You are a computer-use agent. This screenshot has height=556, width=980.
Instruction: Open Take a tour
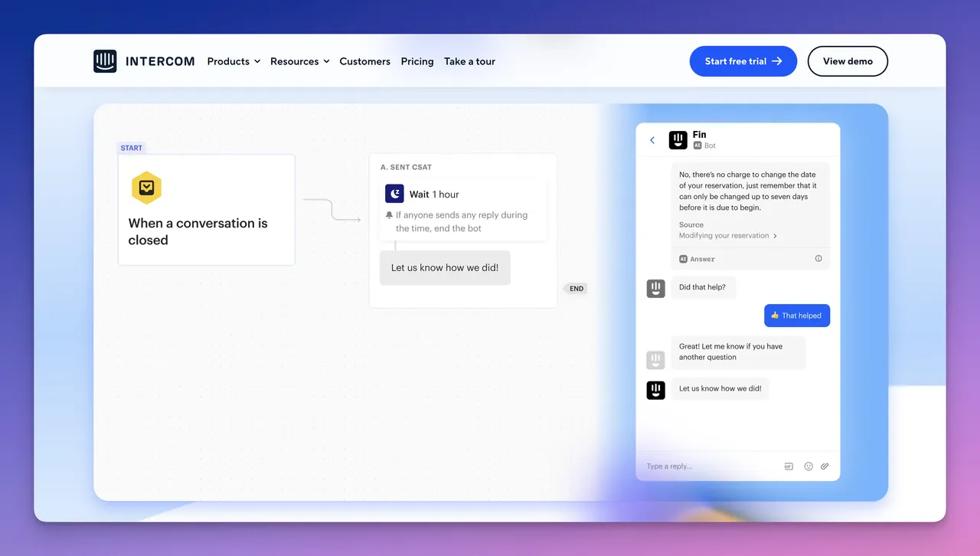pos(469,61)
